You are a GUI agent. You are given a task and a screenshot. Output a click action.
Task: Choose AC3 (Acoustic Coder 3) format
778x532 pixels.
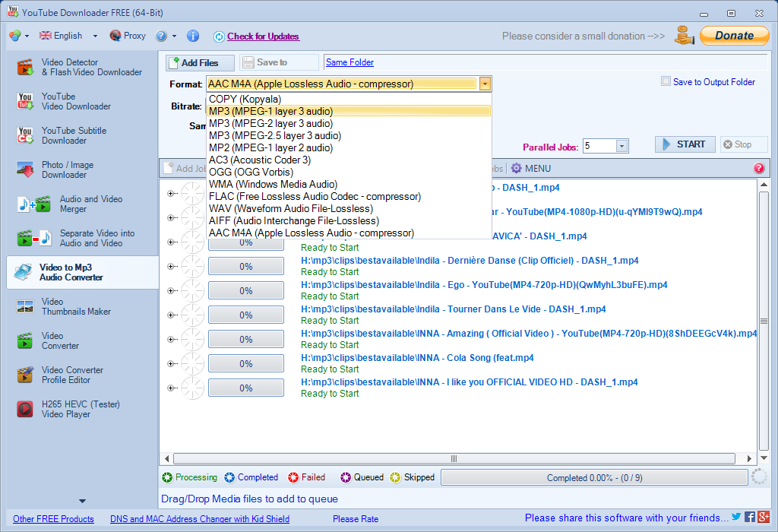[349, 160]
